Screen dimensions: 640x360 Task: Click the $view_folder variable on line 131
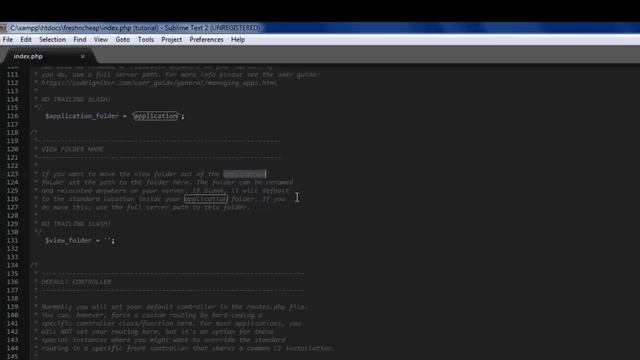click(x=69, y=240)
